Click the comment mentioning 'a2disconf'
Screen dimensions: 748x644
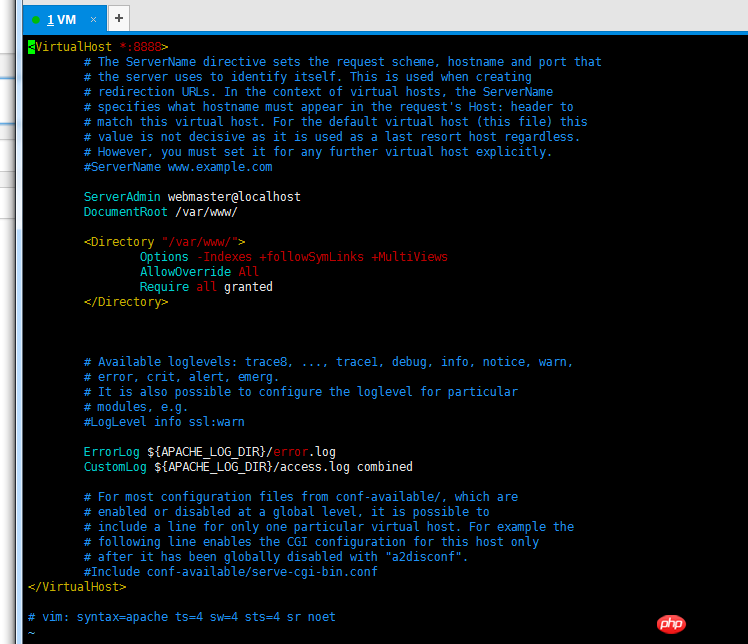point(276,557)
